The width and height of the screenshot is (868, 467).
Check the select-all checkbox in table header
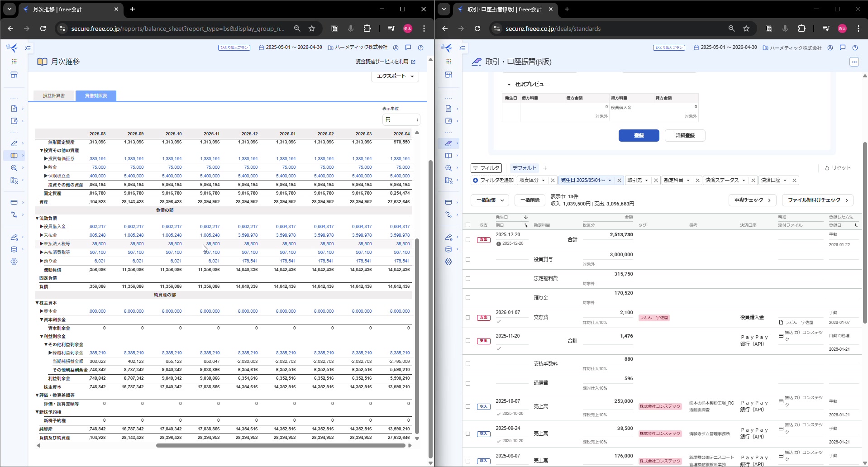tap(468, 225)
